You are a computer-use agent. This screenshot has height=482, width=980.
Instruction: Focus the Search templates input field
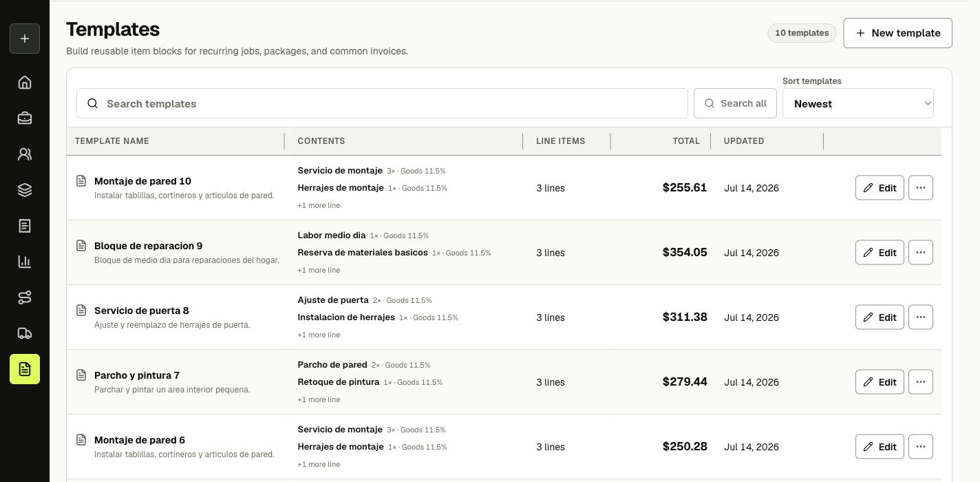382,103
